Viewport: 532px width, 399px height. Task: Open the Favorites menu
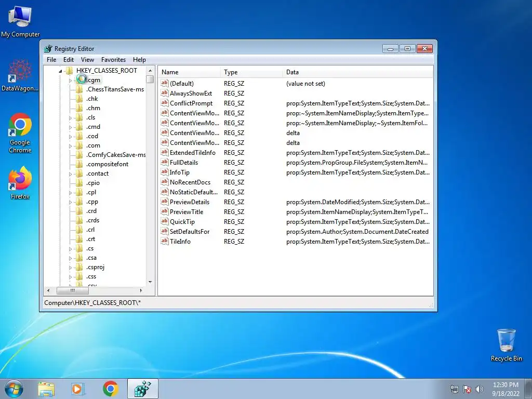[x=113, y=59]
